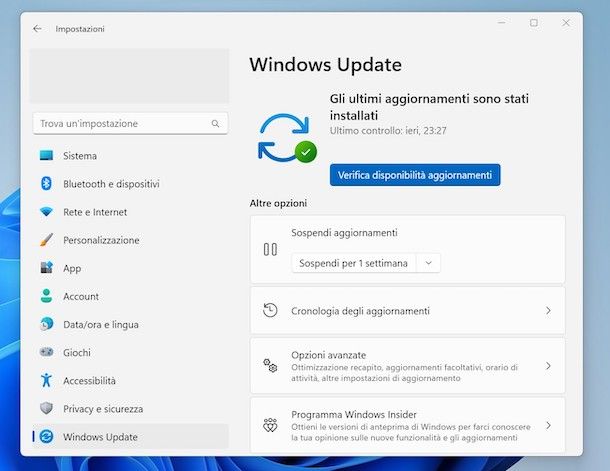This screenshot has width=610, height=471.
Task: Click the Bluetooth icon in sidebar
Action: [x=46, y=184]
